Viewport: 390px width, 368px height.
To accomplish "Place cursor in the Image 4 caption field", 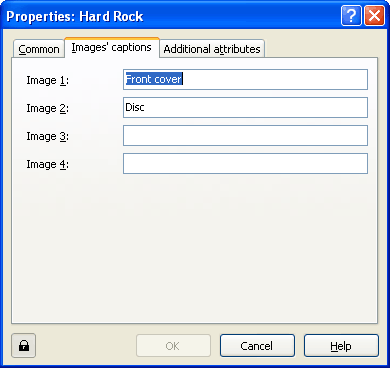I will (245, 163).
